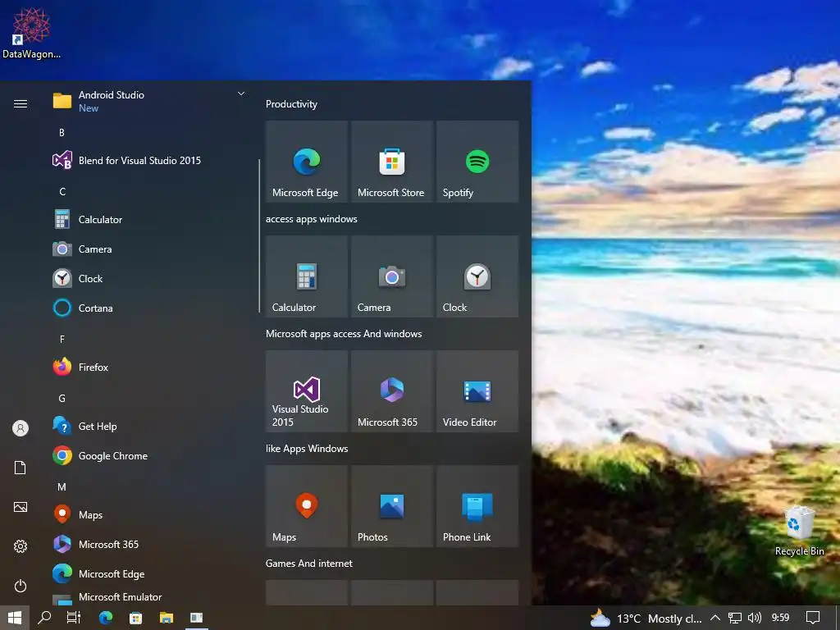Open File Explorer from the taskbar
This screenshot has height=630, width=840.
pyautogui.click(x=167, y=618)
